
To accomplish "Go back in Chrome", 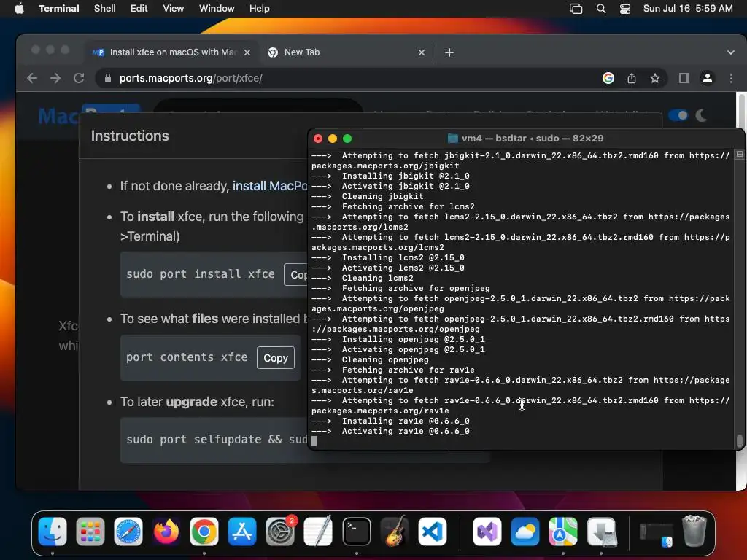I will [x=32, y=78].
